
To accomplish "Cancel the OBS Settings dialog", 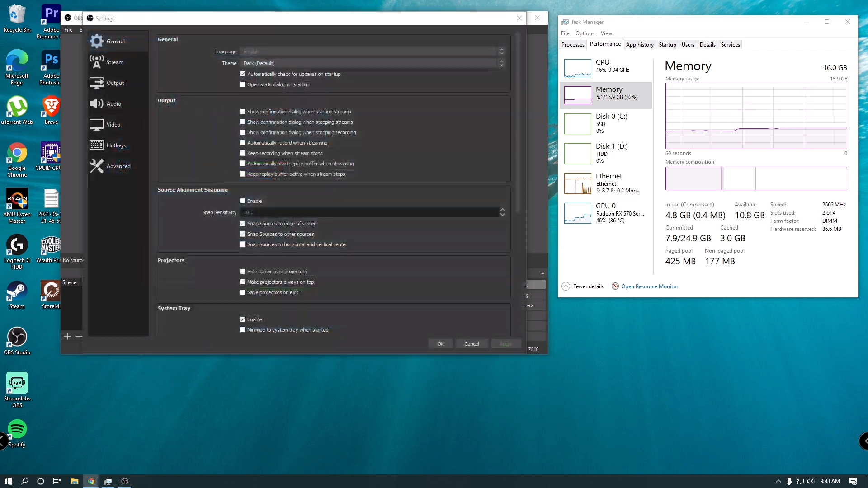I will tap(472, 344).
